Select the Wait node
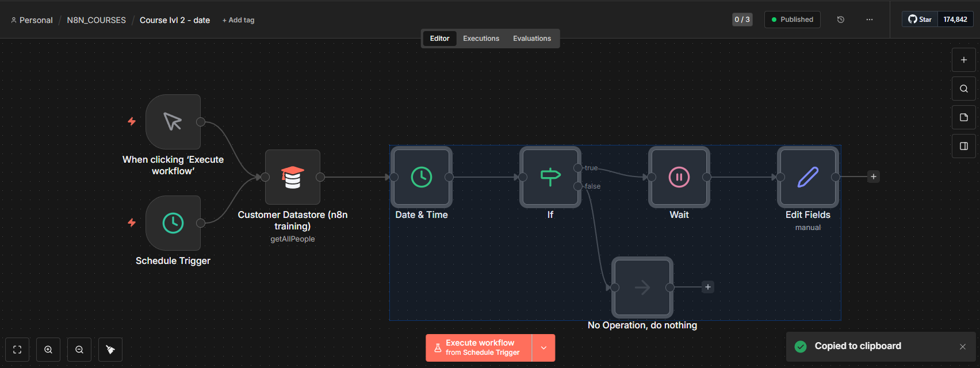 [679, 177]
